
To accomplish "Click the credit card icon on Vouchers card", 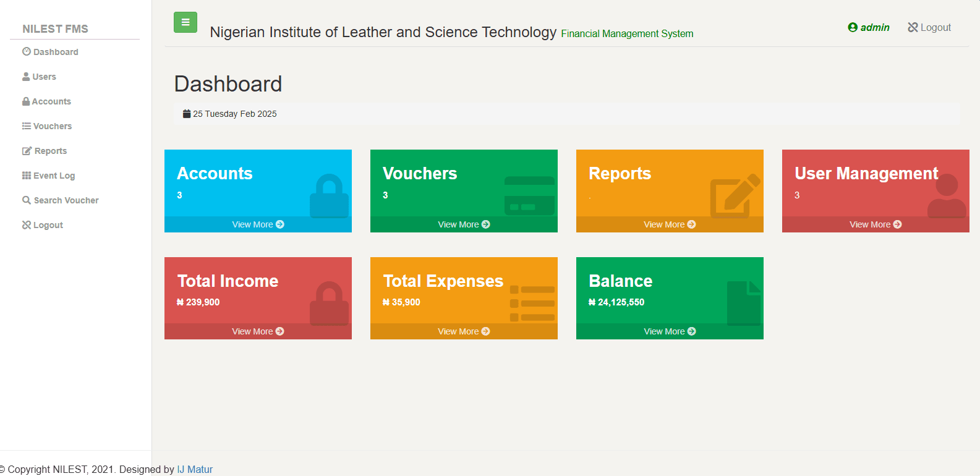I will pyautogui.click(x=529, y=196).
